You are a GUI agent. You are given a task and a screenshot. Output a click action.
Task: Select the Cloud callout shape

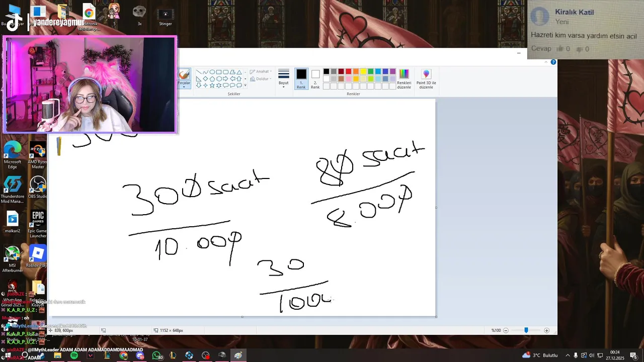(x=239, y=85)
